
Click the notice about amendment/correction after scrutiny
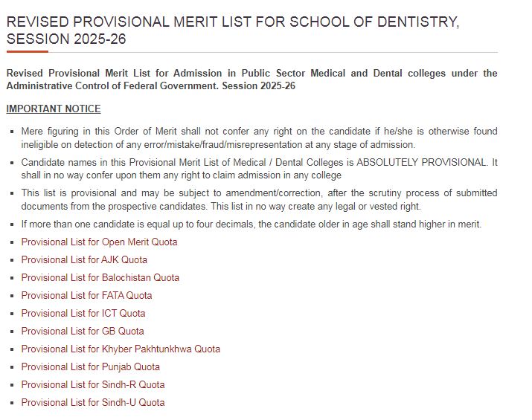pos(259,199)
